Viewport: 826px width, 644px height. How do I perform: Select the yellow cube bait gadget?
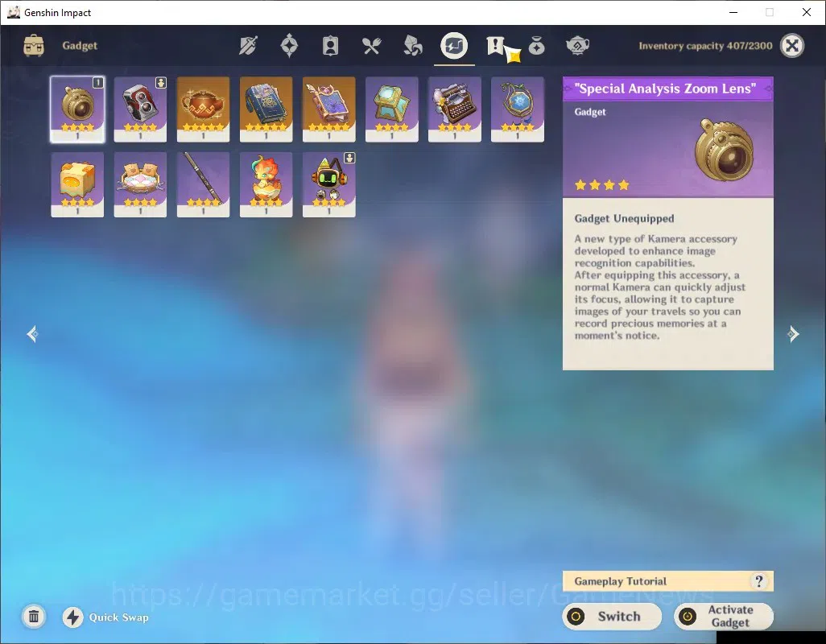tap(77, 184)
